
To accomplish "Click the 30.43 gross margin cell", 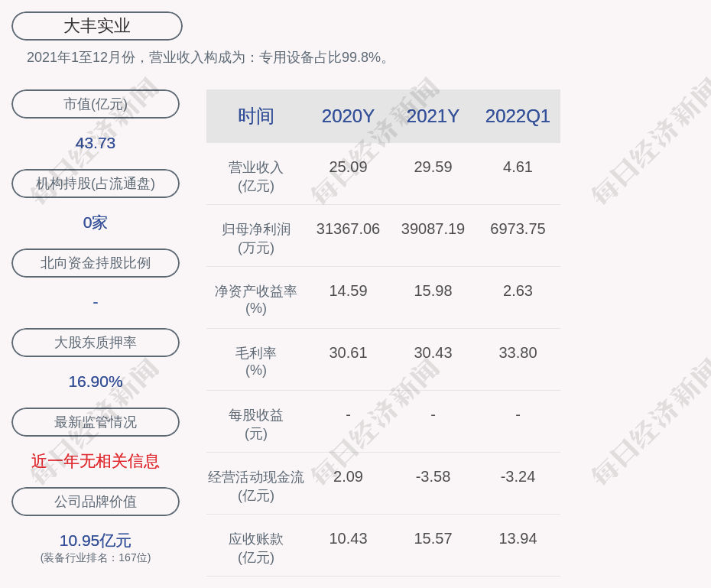I will pos(433,352).
